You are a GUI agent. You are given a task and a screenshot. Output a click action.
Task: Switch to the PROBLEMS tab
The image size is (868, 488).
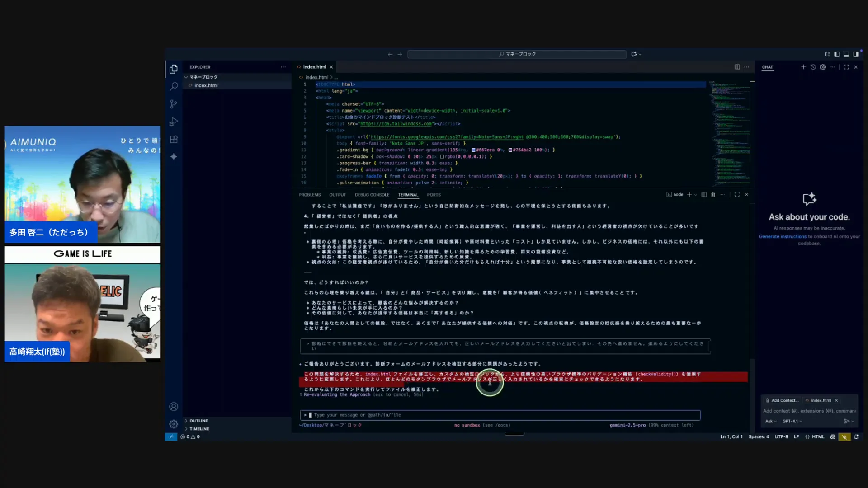(310, 195)
